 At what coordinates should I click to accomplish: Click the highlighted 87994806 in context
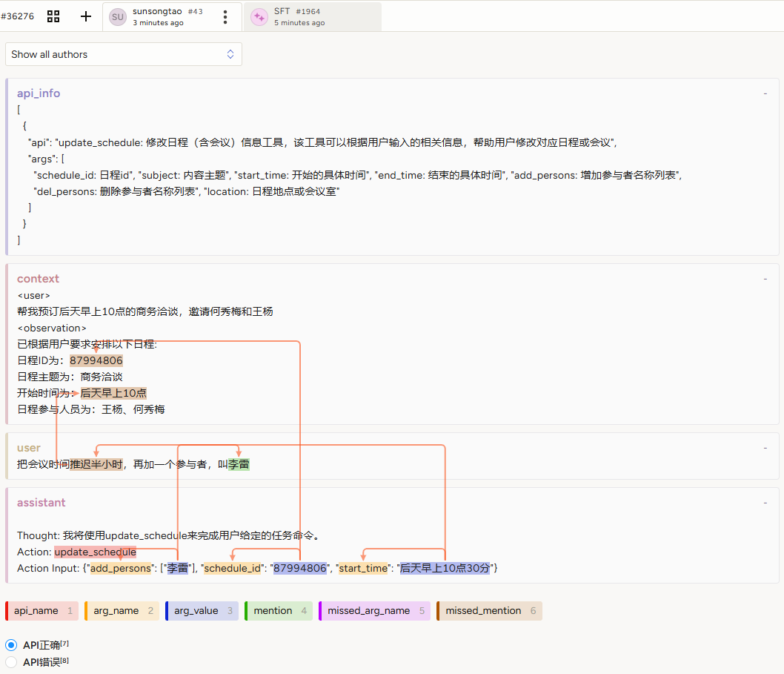click(96, 360)
